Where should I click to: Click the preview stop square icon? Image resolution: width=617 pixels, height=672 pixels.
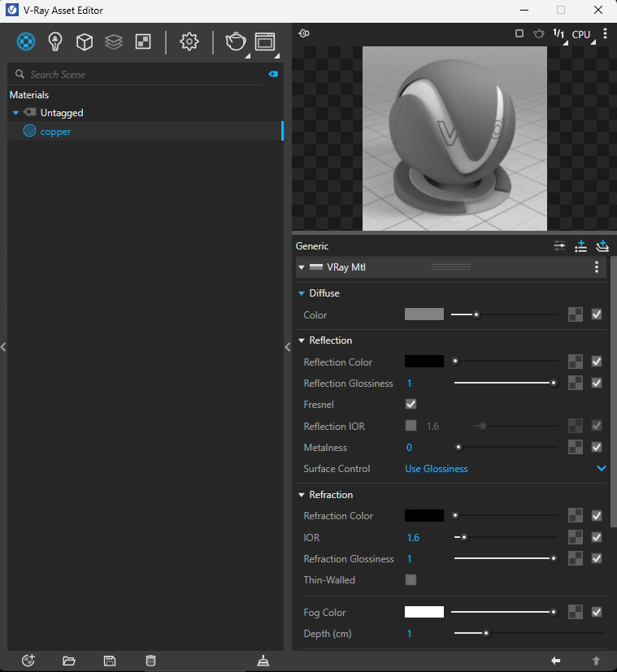[x=519, y=33]
